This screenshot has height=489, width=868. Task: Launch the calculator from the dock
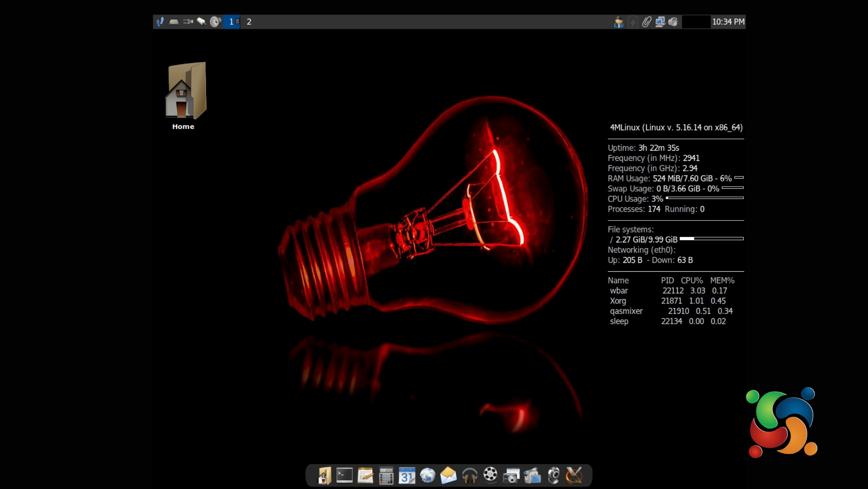[x=386, y=476]
